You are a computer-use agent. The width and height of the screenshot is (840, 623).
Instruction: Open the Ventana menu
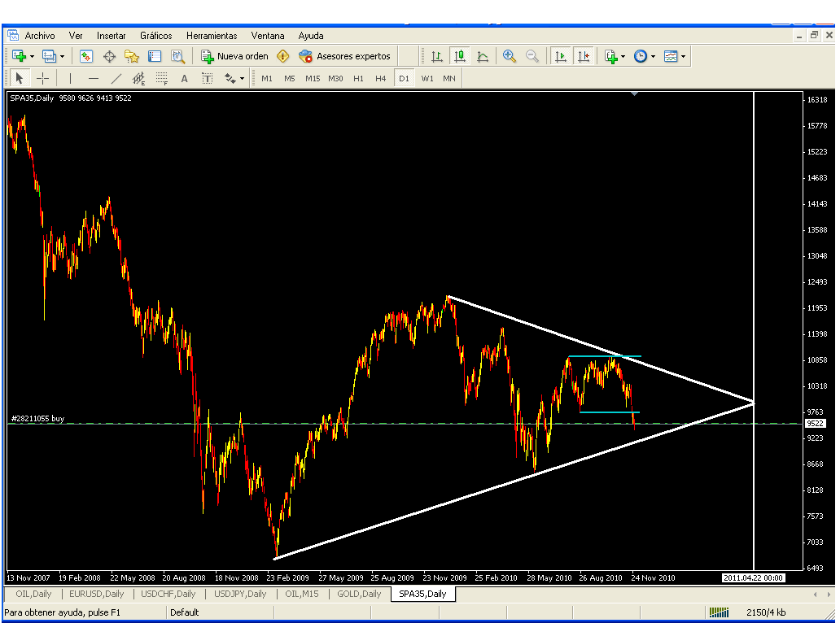pyautogui.click(x=267, y=36)
